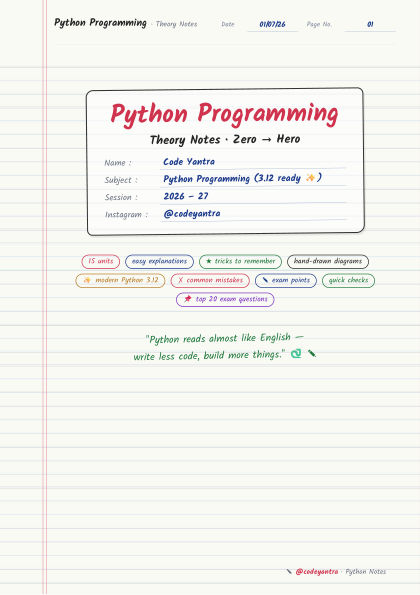Click the "Name :" field label
The image size is (420, 595).
tap(118, 163)
